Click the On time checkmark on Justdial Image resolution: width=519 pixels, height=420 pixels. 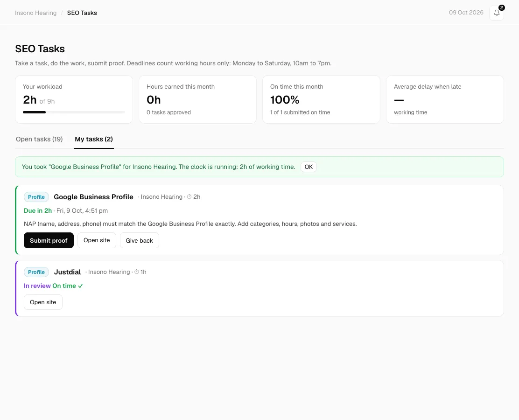80,286
